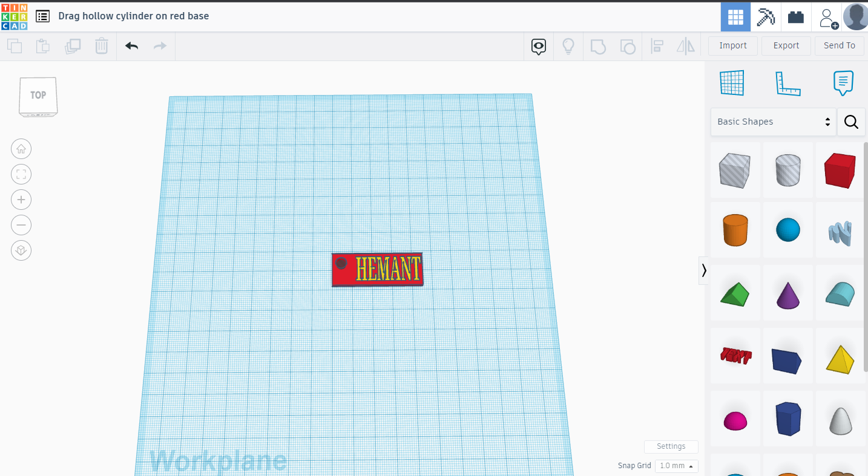This screenshot has width=868, height=476.
Task: Click the TOP view cube
Action: [x=38, y=96]
